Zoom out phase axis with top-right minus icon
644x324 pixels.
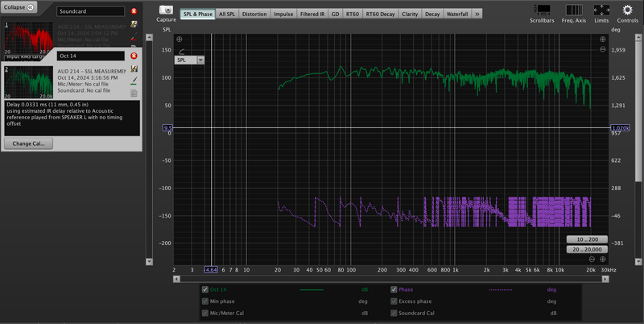point(602,49)
